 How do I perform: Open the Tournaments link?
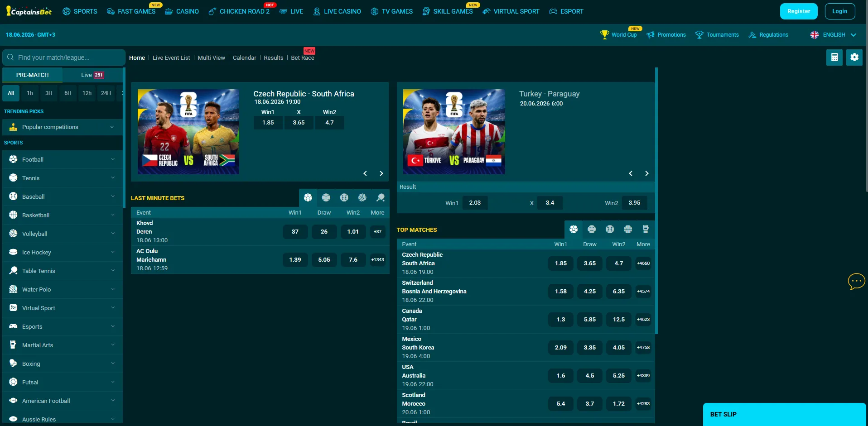pyautogui.click(x=717, y=35)
